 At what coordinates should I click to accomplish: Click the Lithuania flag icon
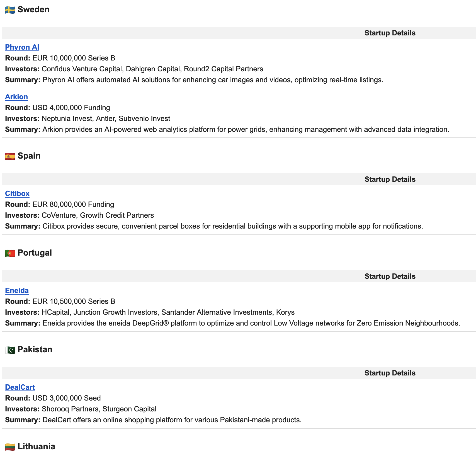click(x=10, y=447)
